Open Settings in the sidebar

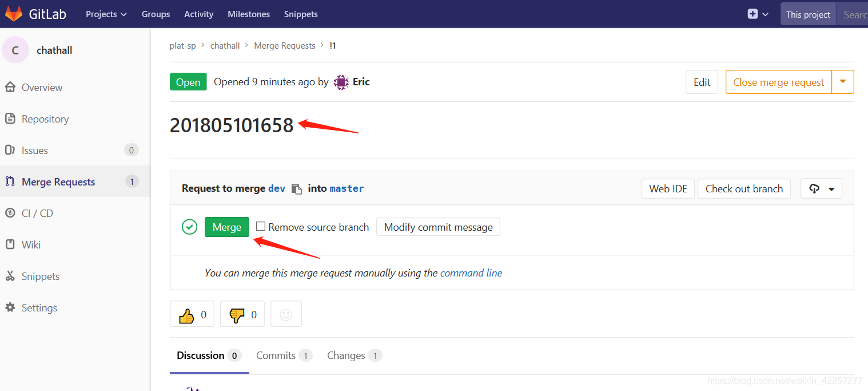pos(39,307)
